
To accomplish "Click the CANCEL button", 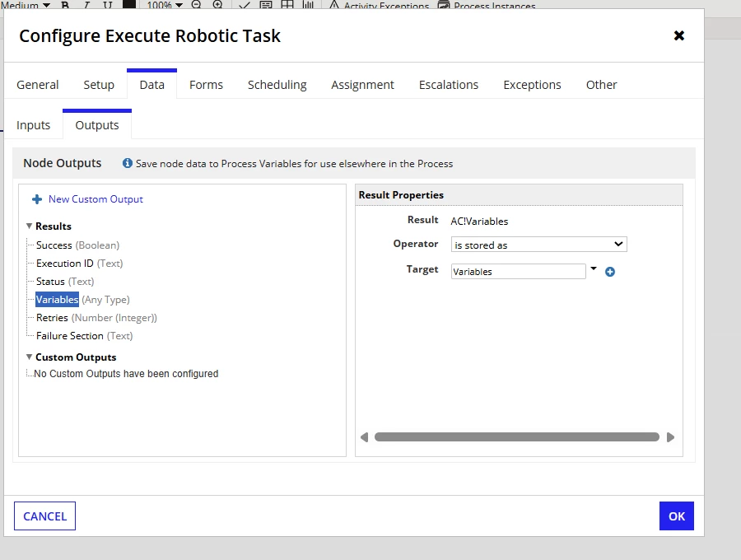I will (x=45, y=516).
